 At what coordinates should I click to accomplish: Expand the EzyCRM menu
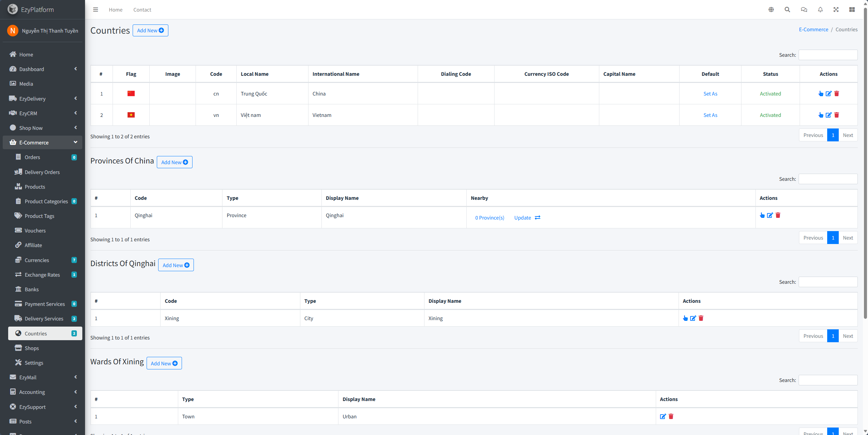(x=43, y=113)
